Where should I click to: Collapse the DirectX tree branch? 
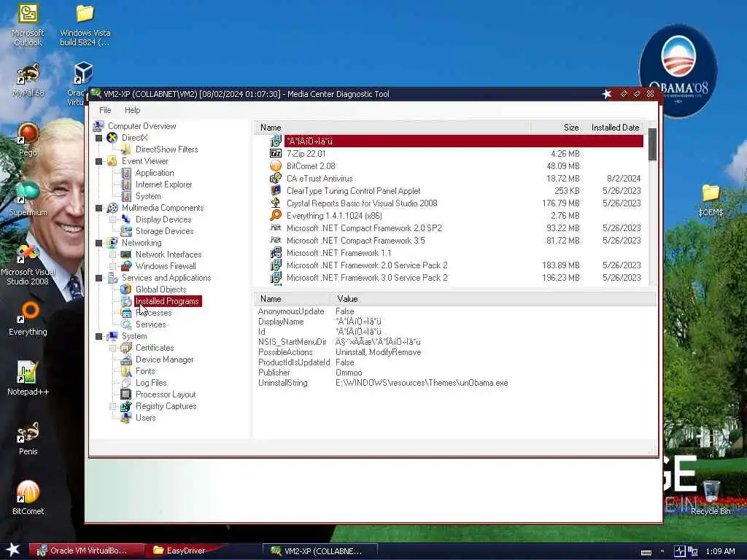[99, 138]
